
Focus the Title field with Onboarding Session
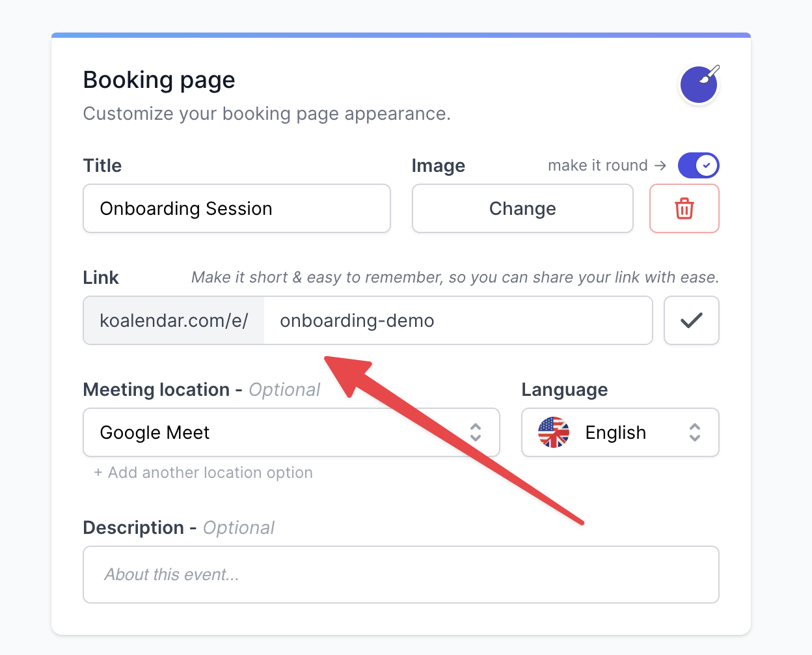237,208
